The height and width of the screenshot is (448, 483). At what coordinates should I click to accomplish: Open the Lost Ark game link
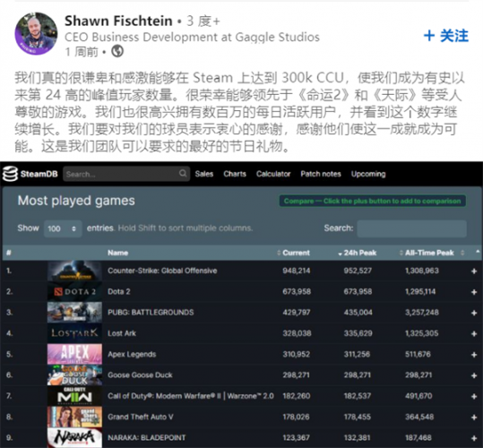[122, 333]
